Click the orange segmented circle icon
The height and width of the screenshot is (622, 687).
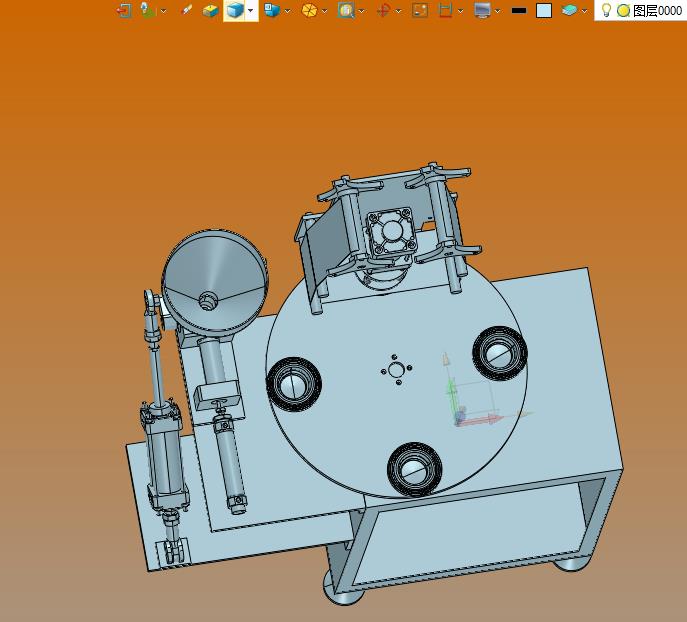point(309,10)
